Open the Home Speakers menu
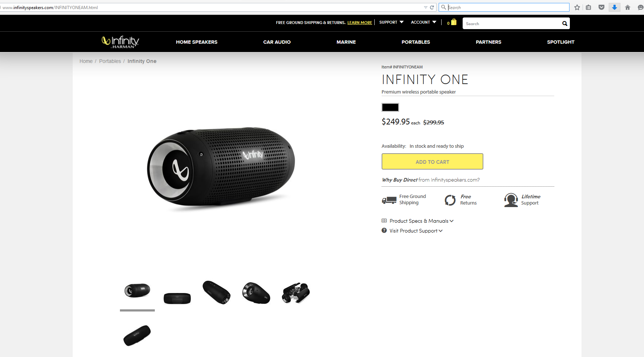Viewport: 644px width, 357px height. click(x=197, y=42)
